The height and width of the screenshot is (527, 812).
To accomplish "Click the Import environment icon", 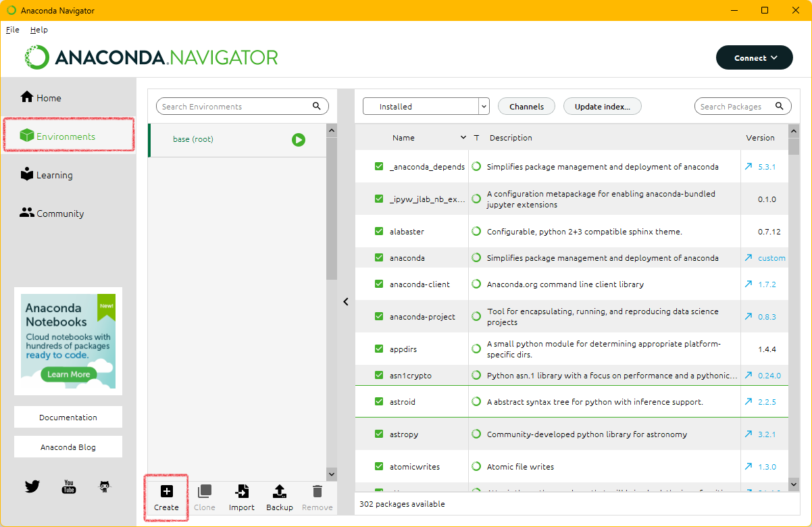I will [x=242, y=491].
